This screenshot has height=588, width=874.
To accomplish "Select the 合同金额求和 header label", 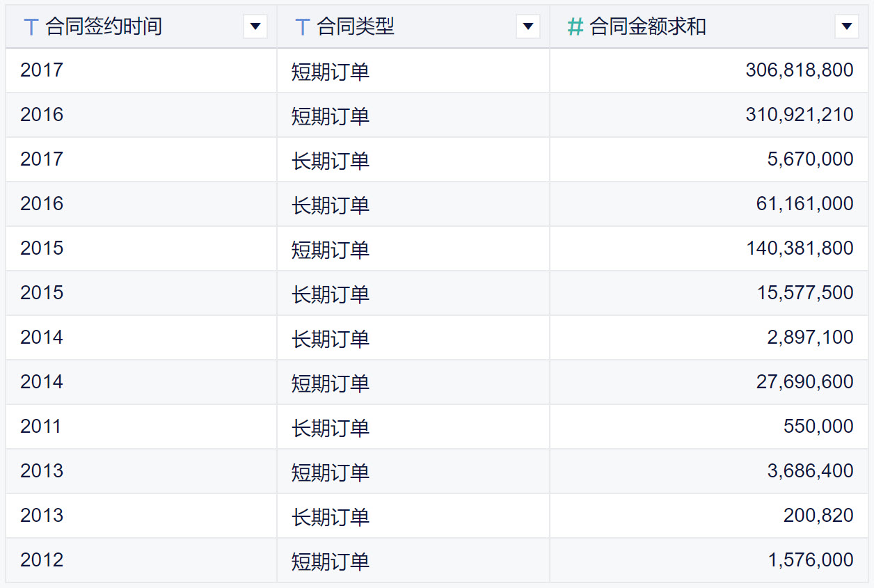I will pyautogui.click(x=648, y=27).
